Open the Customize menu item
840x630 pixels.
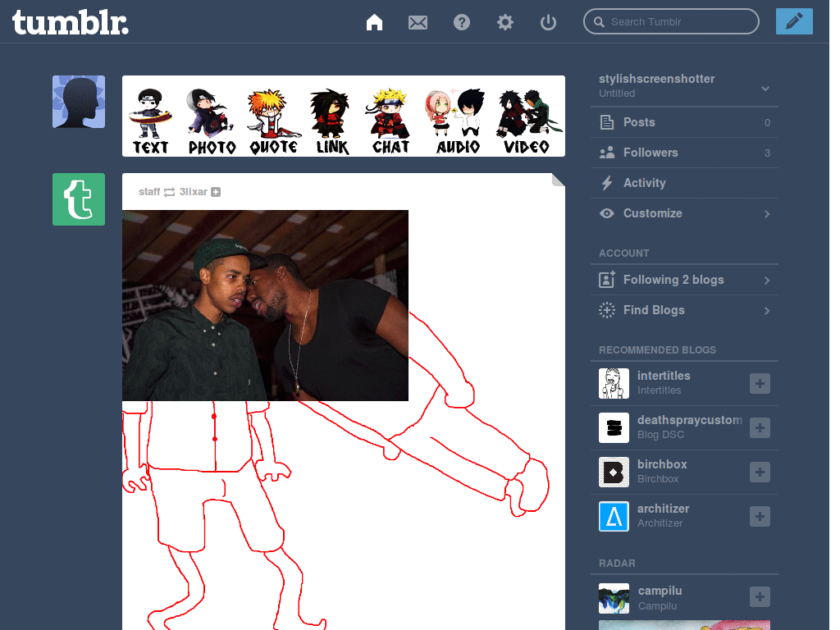(x=685, y=213)
